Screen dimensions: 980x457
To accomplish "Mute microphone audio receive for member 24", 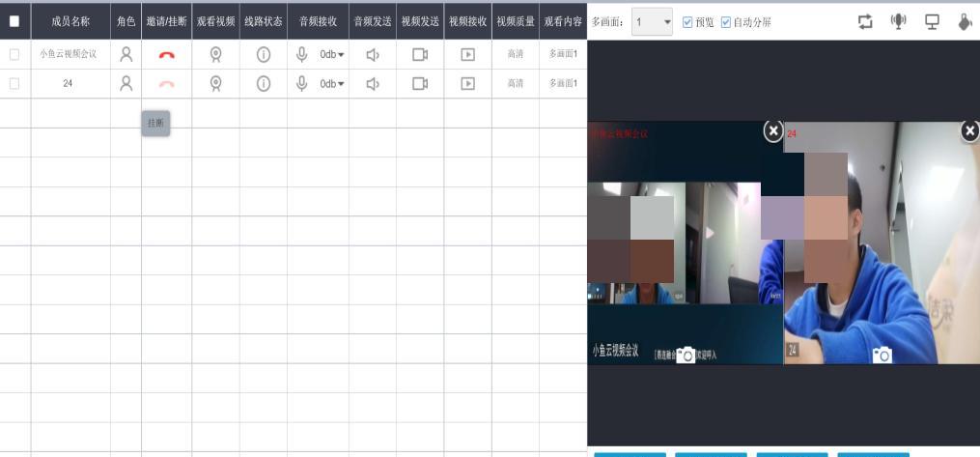I will click(302, 84).
